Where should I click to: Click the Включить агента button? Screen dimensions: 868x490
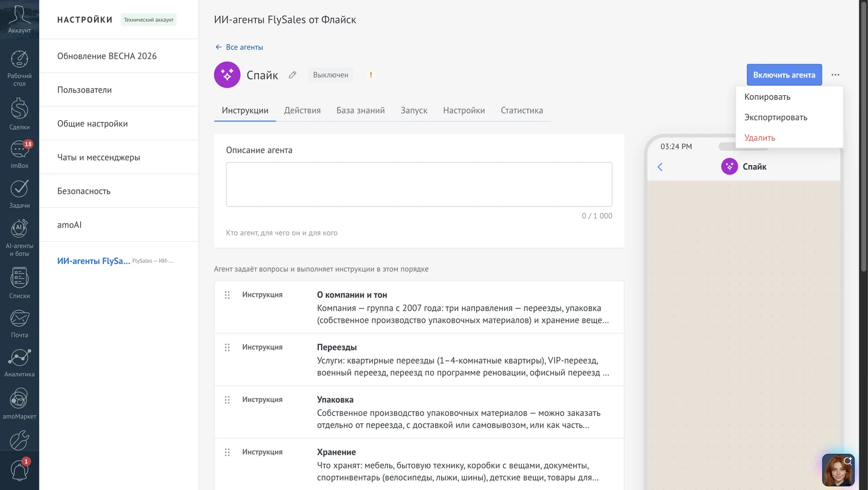click(784, 75)
